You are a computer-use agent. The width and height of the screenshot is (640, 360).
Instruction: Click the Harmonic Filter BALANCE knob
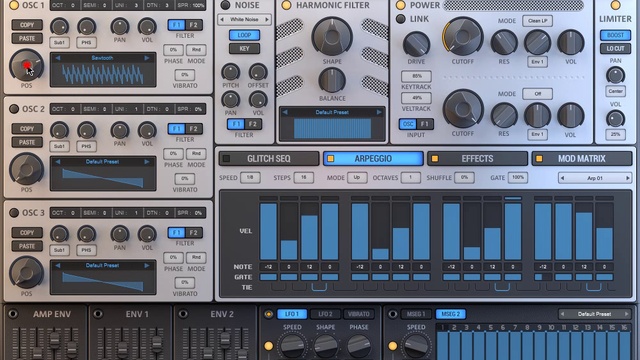[x=332, y=80]
